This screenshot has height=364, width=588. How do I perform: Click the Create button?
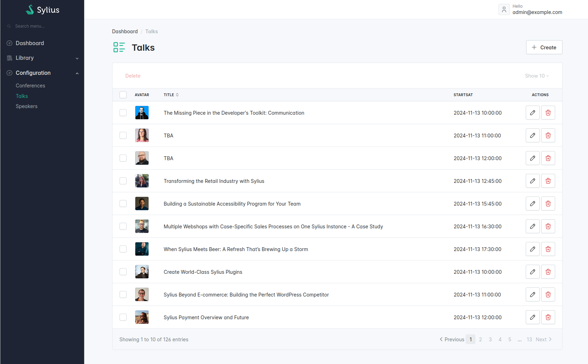tap(544, 47)
